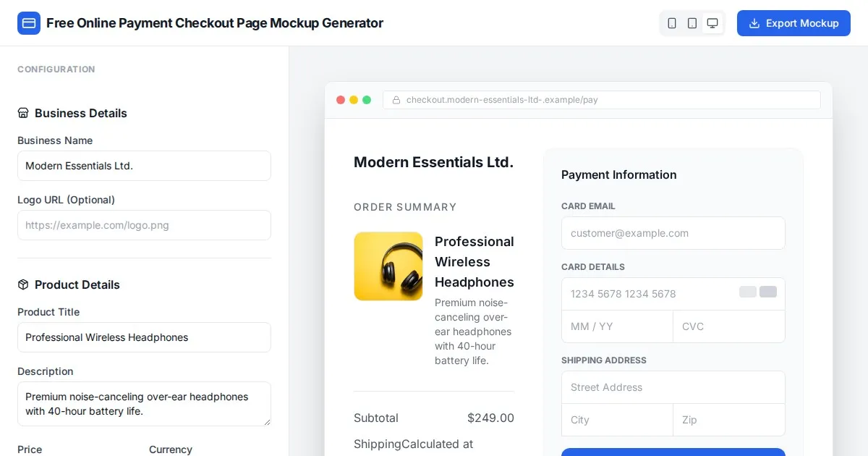Click the MM / YY expiry field
Viewport: 868px width, 456px height.
(617, 326)
